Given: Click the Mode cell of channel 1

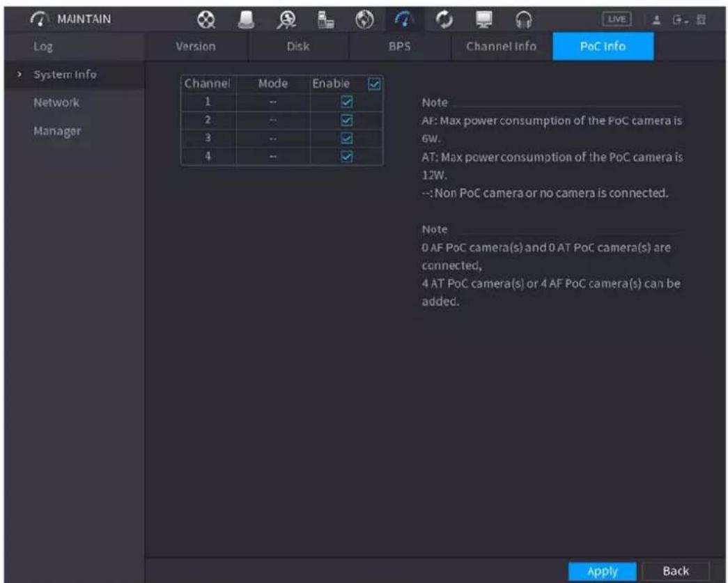Looking at the screenshot, I should click(x=273, y=102).
